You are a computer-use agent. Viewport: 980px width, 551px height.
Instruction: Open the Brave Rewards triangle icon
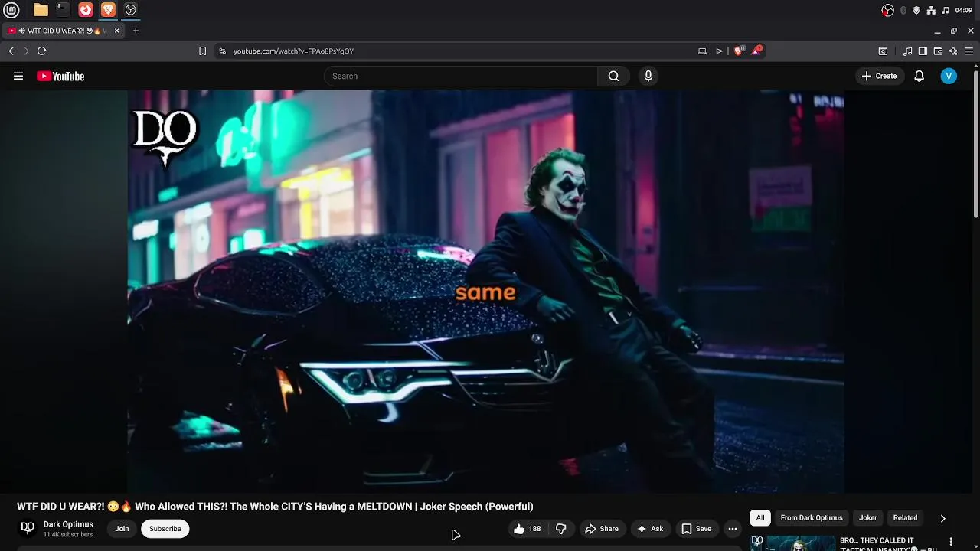(756, 51)
